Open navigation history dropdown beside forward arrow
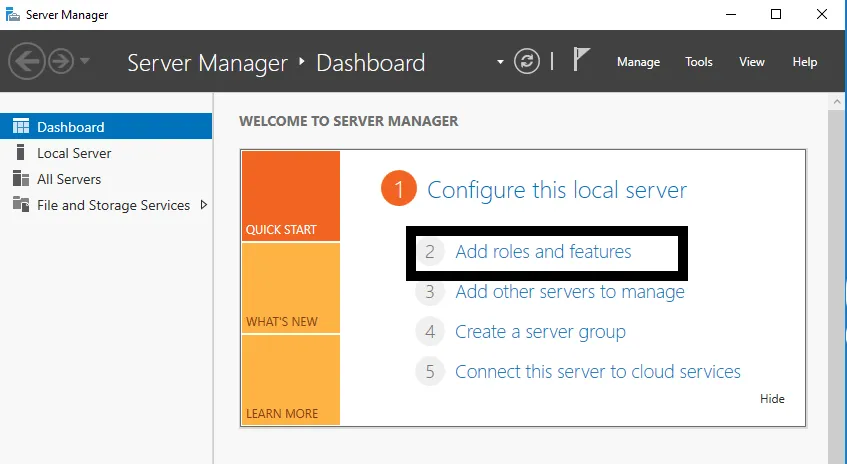Viewport: 847px width, 464px height. (x=85, y=61)
